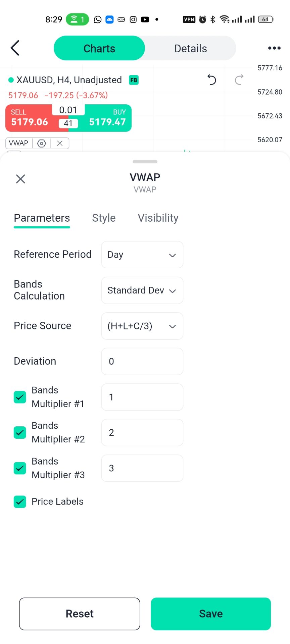
Task: Tap the back arrow icon
Action: [15, 48]
